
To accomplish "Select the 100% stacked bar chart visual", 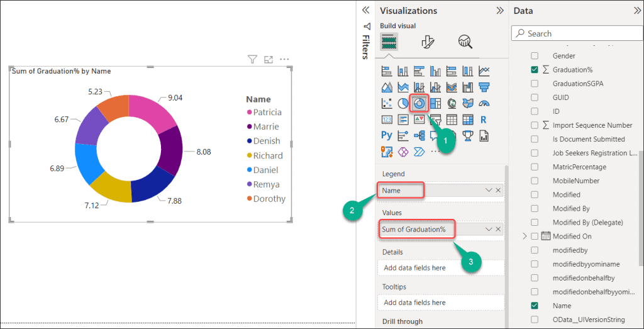I will [452, 71].
